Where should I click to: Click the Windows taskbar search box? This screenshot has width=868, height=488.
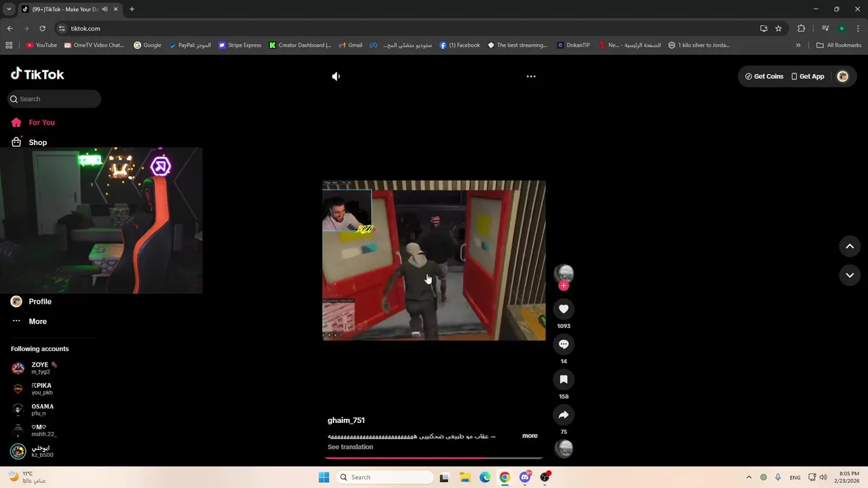(385, 477)
